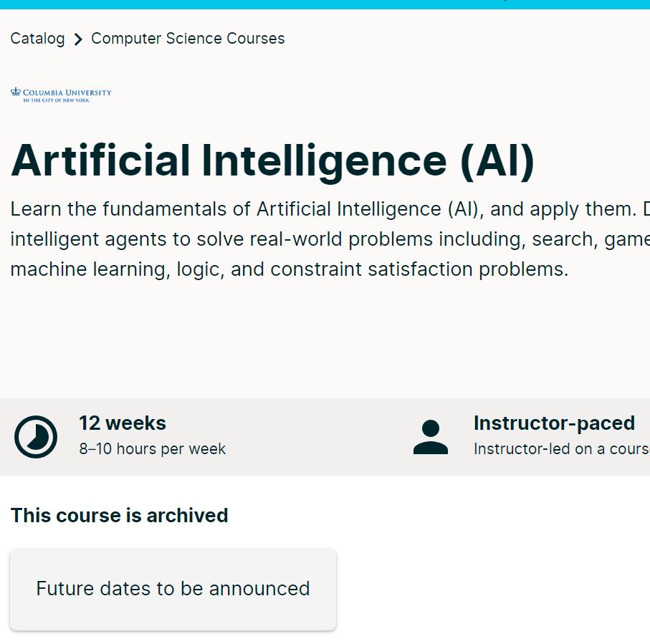
Task: Click the Instructor-paced label
Action: [554, 423]
